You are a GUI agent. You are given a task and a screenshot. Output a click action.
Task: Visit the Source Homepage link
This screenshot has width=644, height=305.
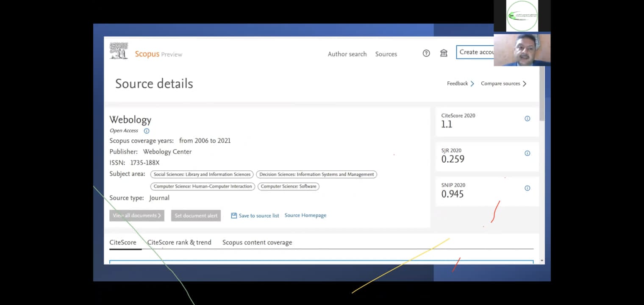tap(305, 216)
